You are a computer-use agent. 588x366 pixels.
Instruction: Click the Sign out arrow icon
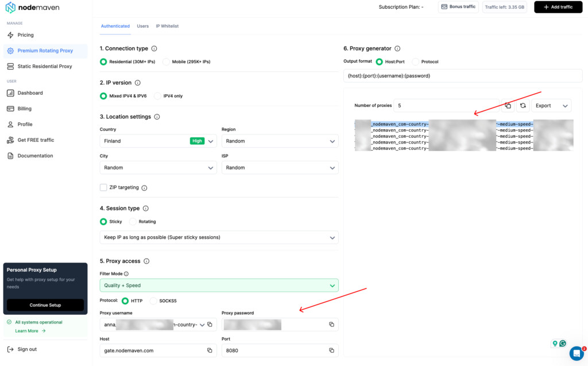tap(10, 349)
